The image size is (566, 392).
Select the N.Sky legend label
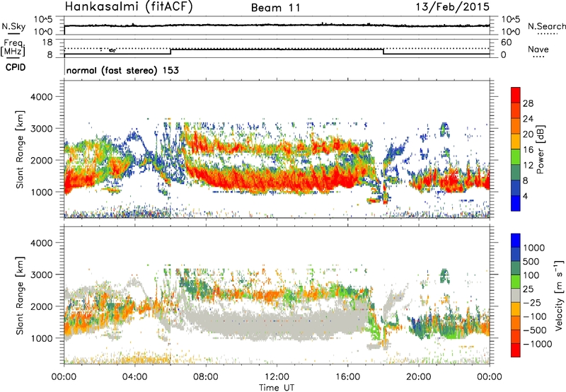tap(13, 26)
